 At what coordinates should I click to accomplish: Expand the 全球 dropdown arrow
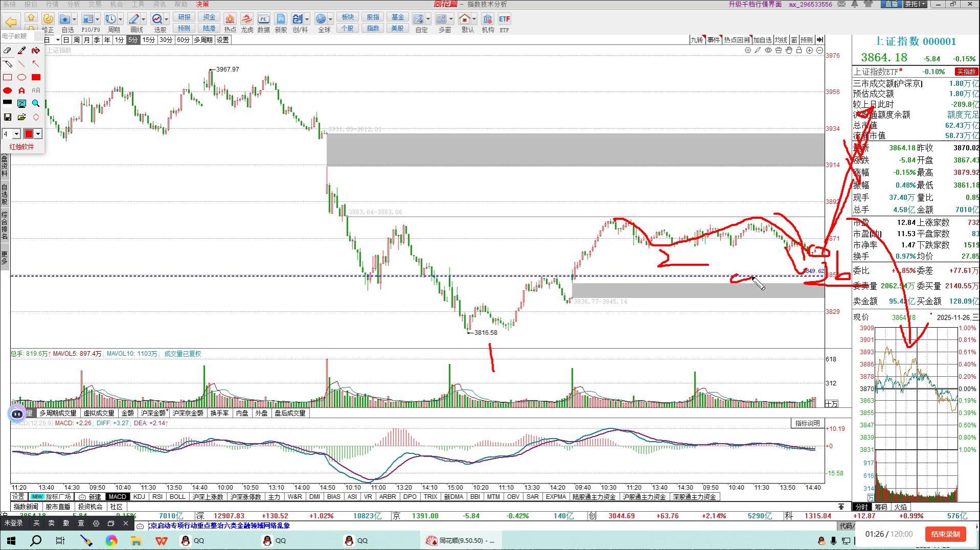[x=330, y=19]
